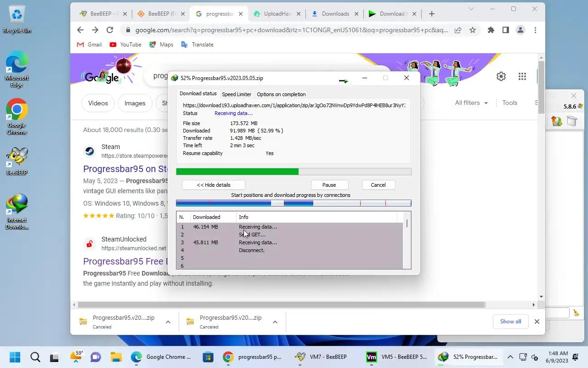Screen dimensions: 588x368
Task: Click Hide details button
Action: coord(214,185)
